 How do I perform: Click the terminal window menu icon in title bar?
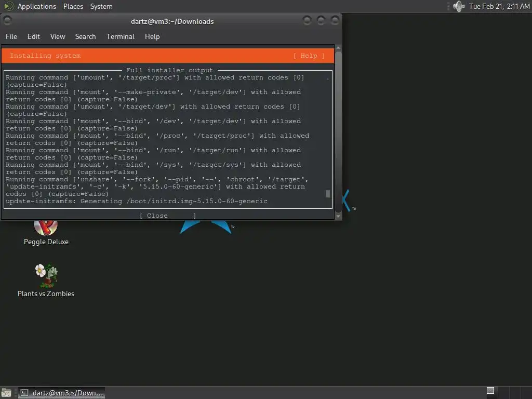click(7, 21)
